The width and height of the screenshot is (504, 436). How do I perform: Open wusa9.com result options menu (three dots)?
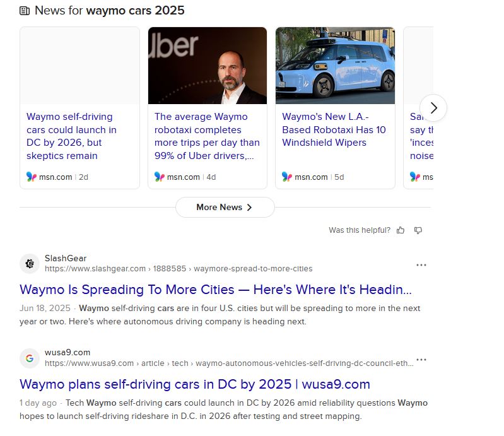(x=421, y=360)
